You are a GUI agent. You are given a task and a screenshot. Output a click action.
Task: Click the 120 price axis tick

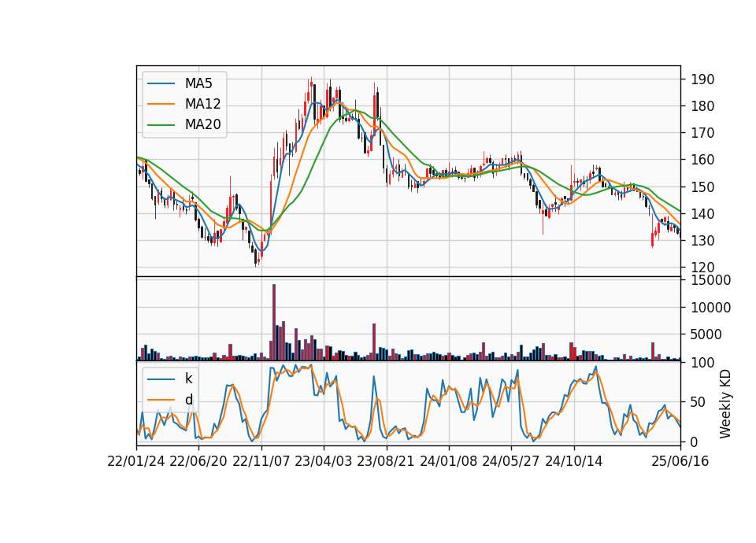(702, 268)
